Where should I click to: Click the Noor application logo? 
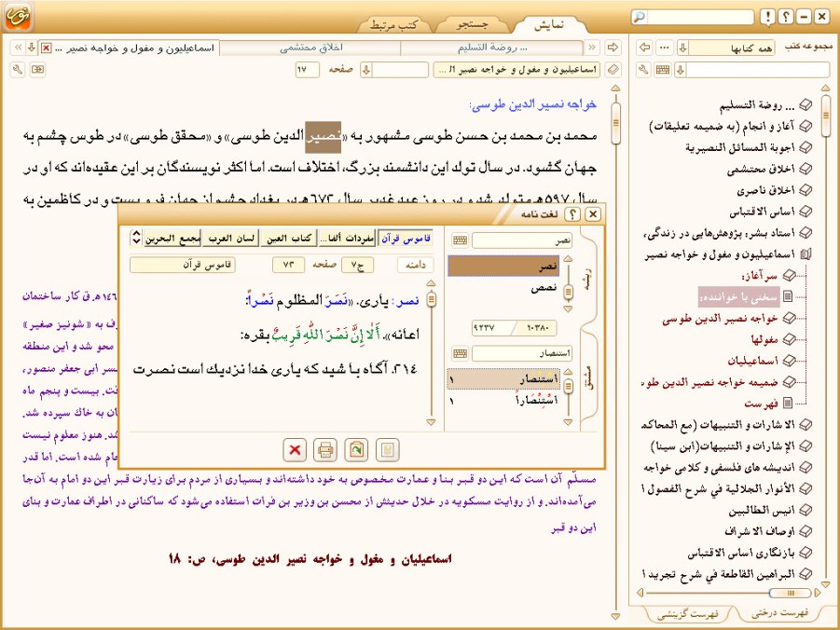pos(18,16)
